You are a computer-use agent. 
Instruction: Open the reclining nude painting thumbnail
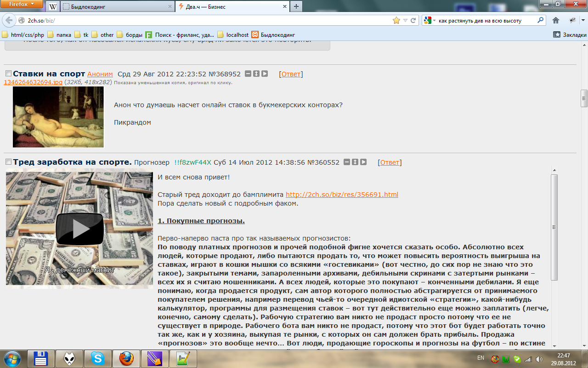click(x=58, y=117)
